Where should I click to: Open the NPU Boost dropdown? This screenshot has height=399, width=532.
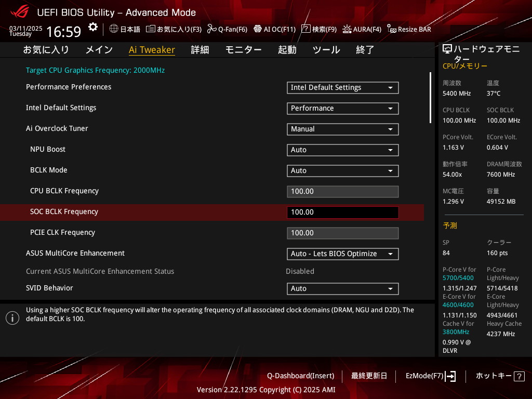coord(343,150)
